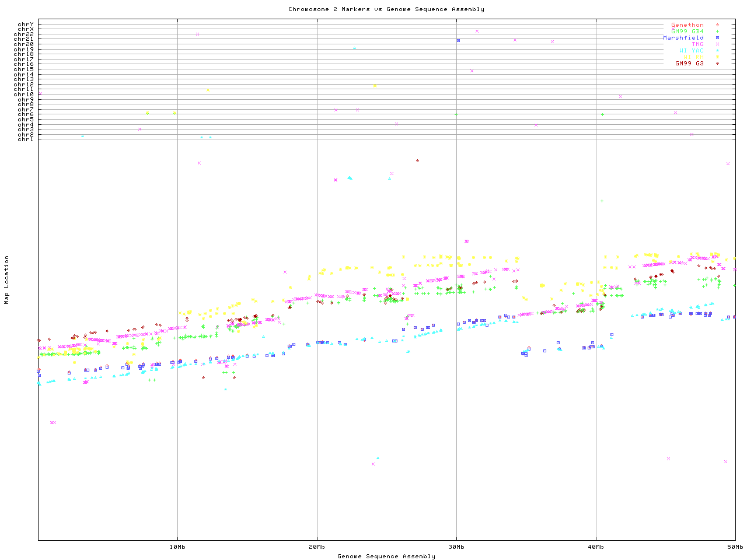Click the yellow star WI RH legend marker
This screenshot has height=560, width=747.
point(717,57)
